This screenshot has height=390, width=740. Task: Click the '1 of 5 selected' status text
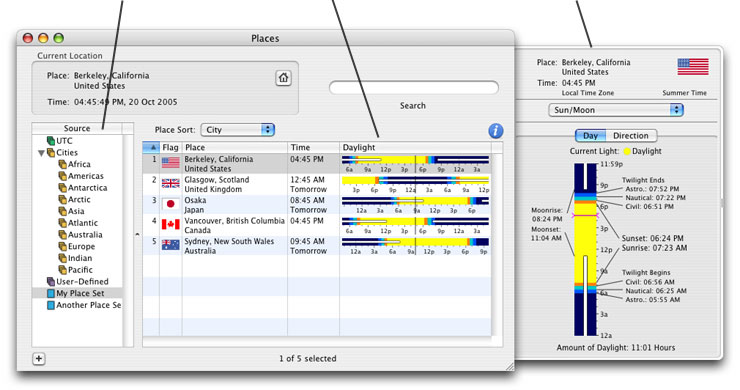click(308, 359)
